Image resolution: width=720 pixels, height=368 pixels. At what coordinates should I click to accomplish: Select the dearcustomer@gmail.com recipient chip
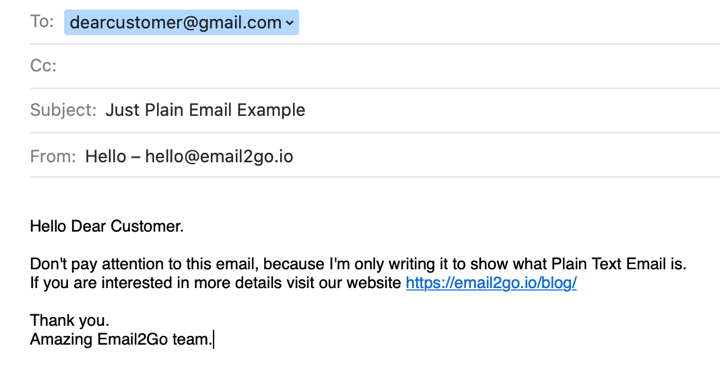[181, 22]
